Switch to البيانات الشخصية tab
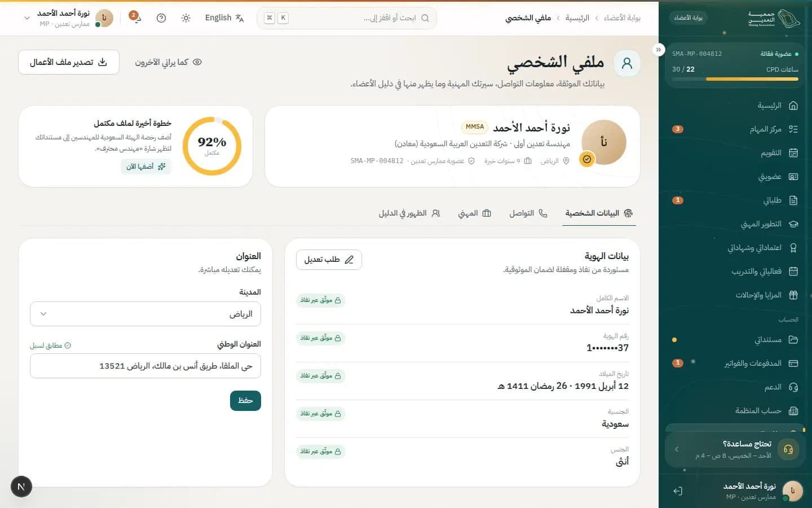Screen dimensions: 812x508 click(599, 213)
